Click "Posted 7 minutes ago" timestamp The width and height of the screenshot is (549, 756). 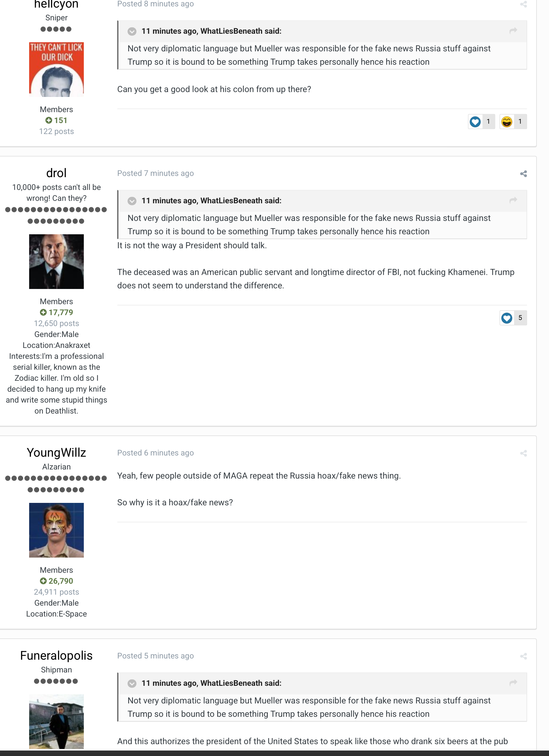click(x=155, y=173)
